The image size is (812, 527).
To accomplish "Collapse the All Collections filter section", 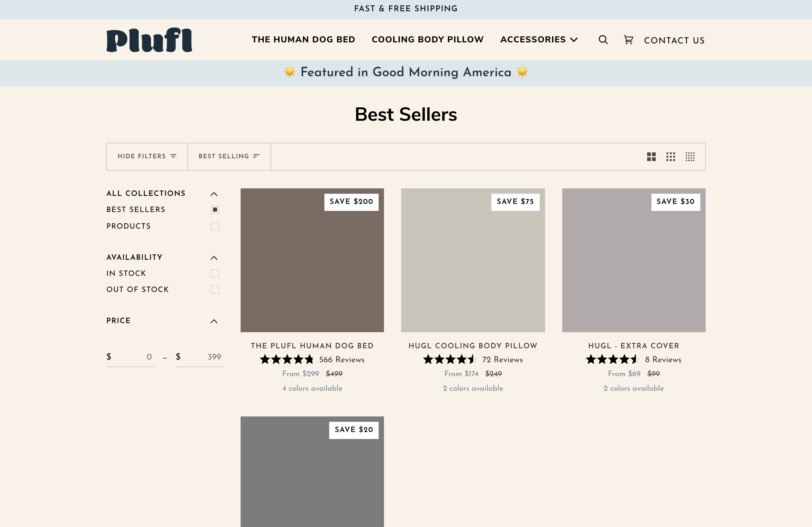I will (x=213, y=194).
